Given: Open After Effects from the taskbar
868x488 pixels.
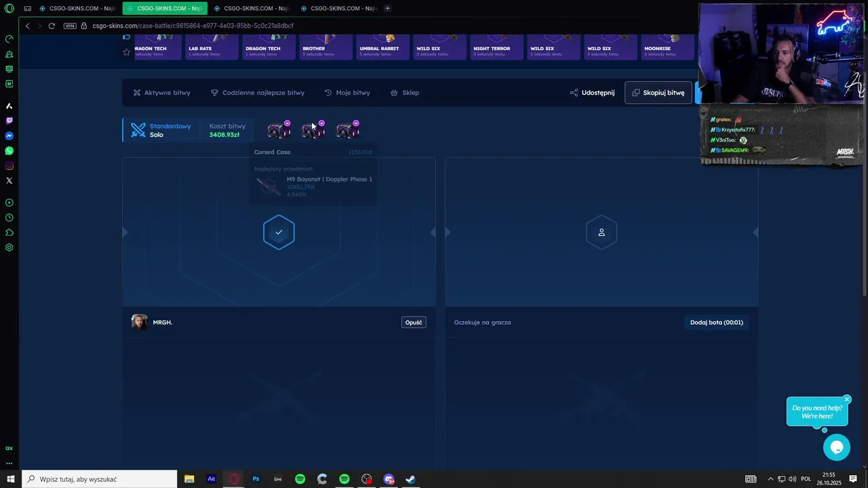Looking at the screenshot, I should coord(212,479).
